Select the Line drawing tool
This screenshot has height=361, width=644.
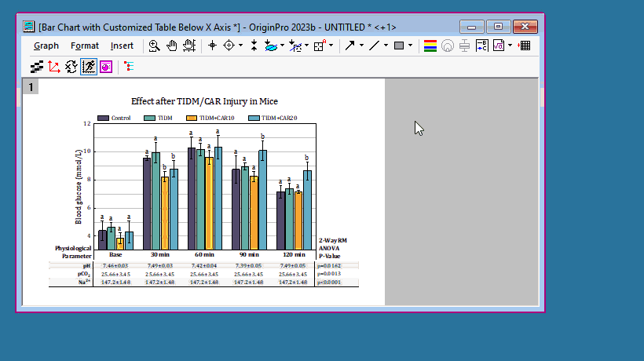tap(374, 46)
